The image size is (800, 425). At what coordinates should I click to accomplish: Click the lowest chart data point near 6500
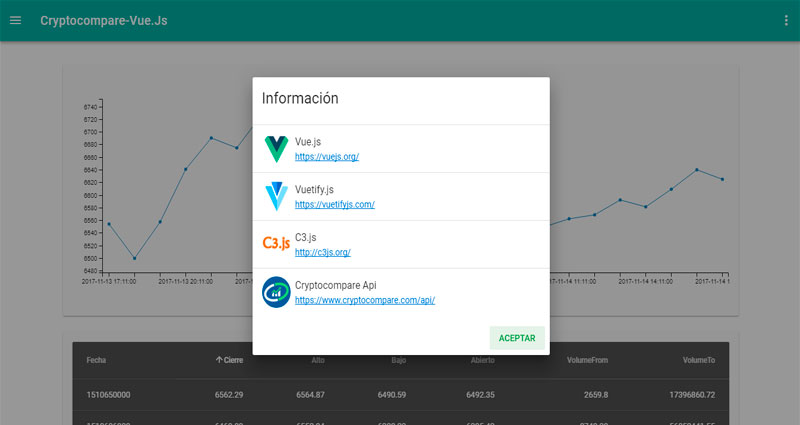[x=135, y=258]
